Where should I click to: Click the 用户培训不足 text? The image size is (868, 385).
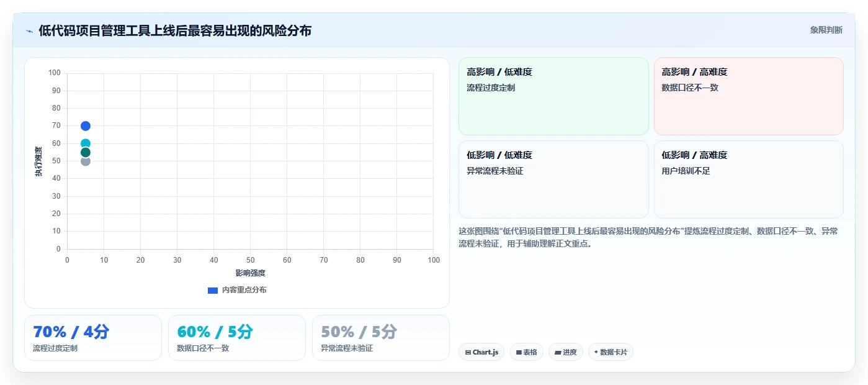(686, 171)
